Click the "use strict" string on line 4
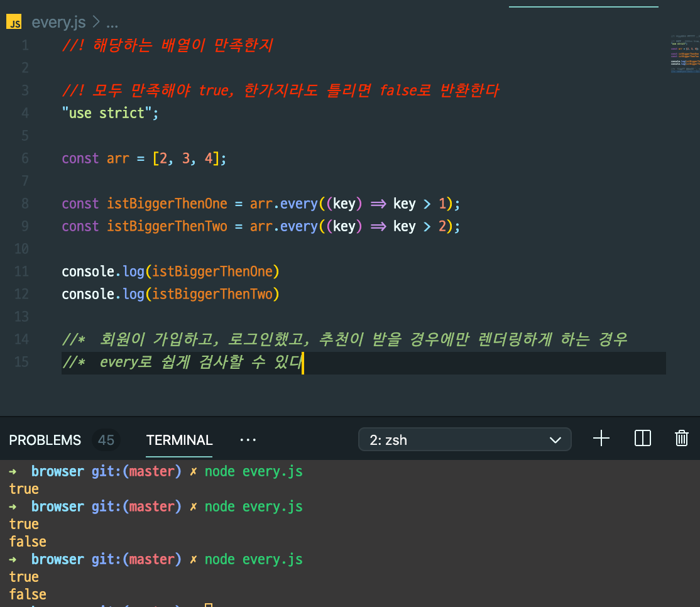The height and width of the screenshot is (607, 700). coord(107,113)
